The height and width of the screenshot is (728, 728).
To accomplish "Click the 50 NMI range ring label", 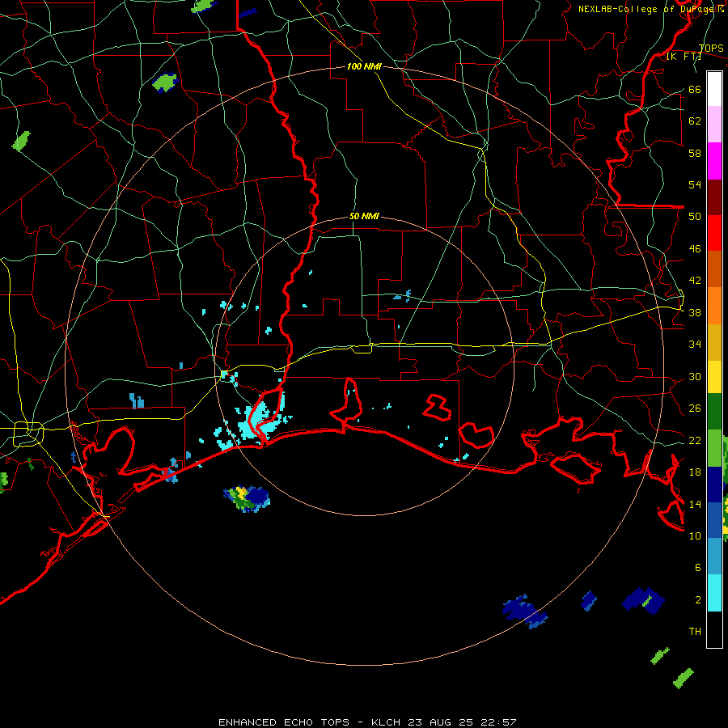I will [364, 216].
